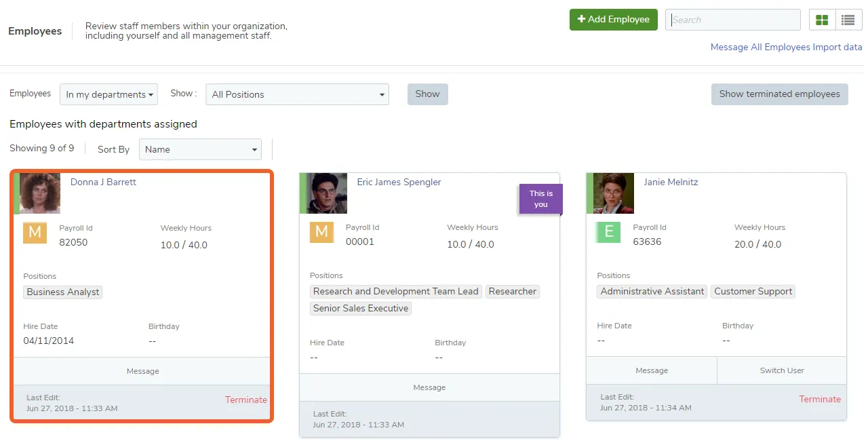Click Donna J Barrett's manager M badge
This screenshot has height=443, width=868.
pyautogui.click(x=35, y=232)
